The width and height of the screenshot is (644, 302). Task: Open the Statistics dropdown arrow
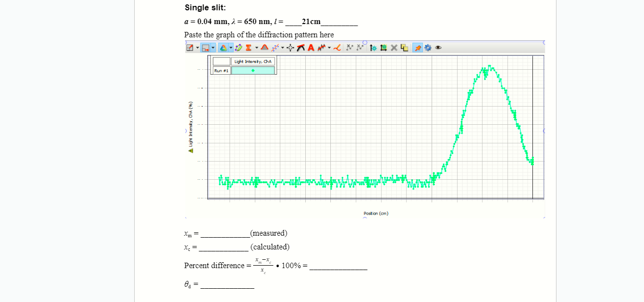pyautogui.click(x=256, y=47)
